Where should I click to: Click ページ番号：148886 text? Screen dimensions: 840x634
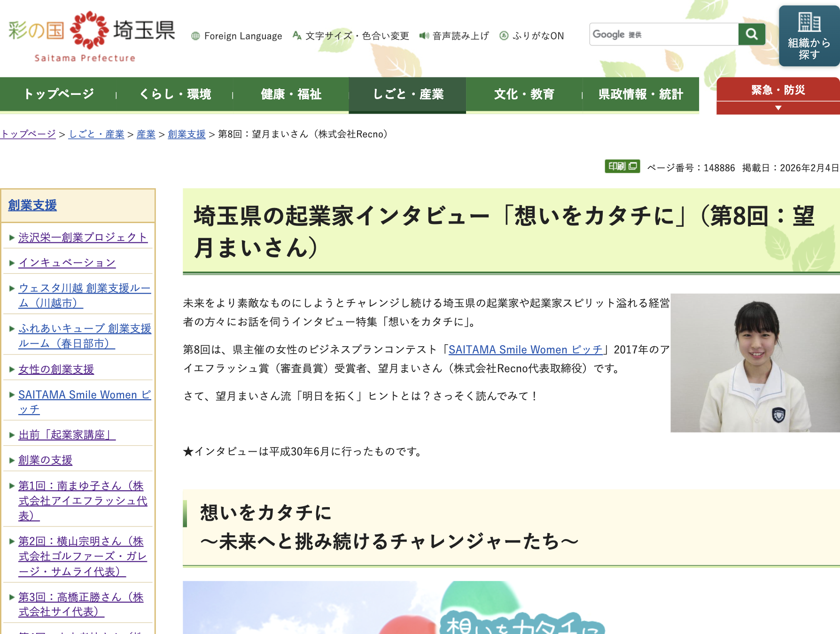tap(691, 168)
